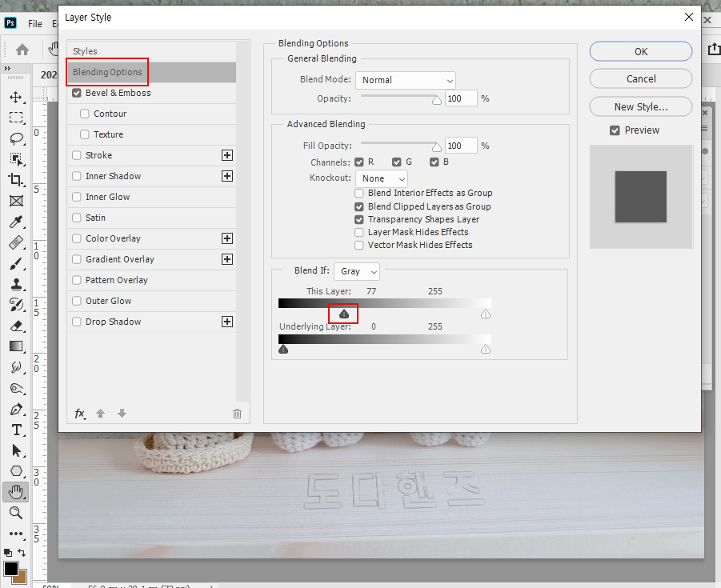This screenshot has height=588, width=721.
Task: Open the Blend If Gray dropdown
Action: 357,271
